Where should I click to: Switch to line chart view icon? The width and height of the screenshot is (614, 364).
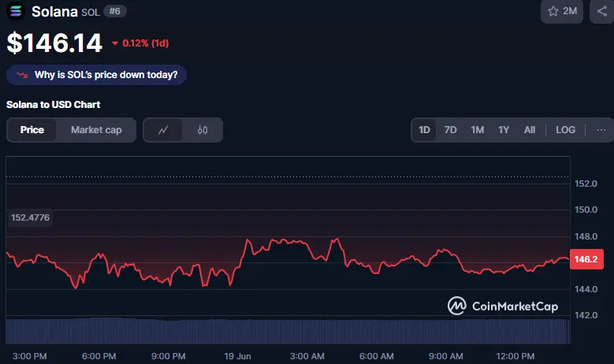pyautogui.click(x=163, y=130)
